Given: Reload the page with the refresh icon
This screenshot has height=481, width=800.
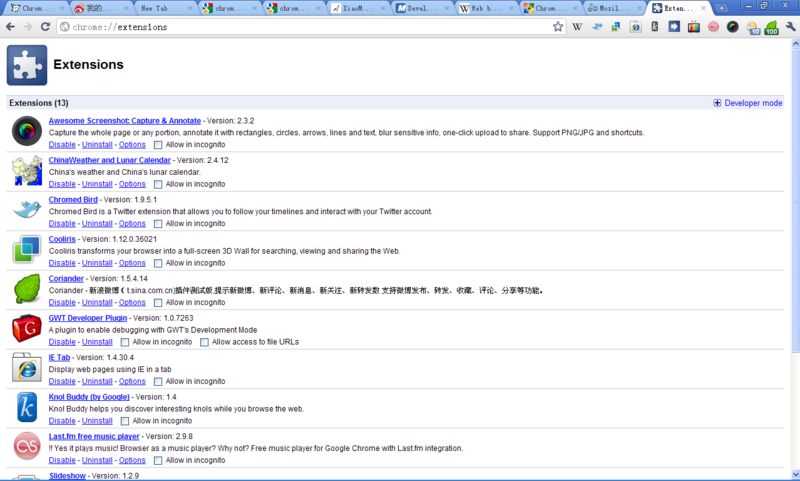Looking at the screenshot, I should point(45,27).
